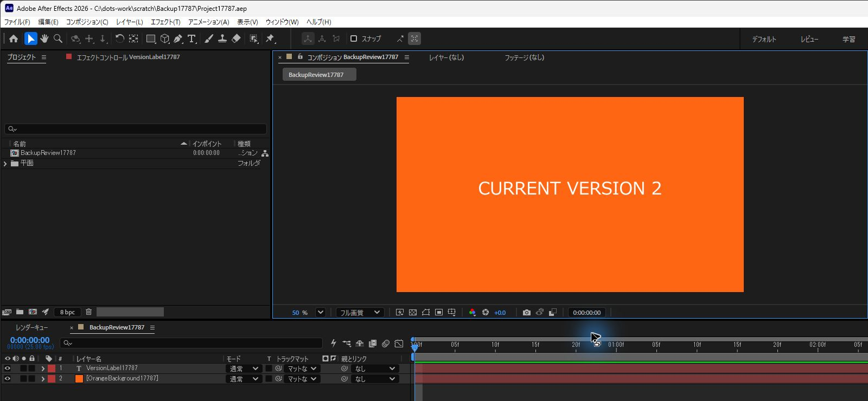Expand the VersionLabel17787 layer properties
868x401 pixels.
[x=43, y=368]
